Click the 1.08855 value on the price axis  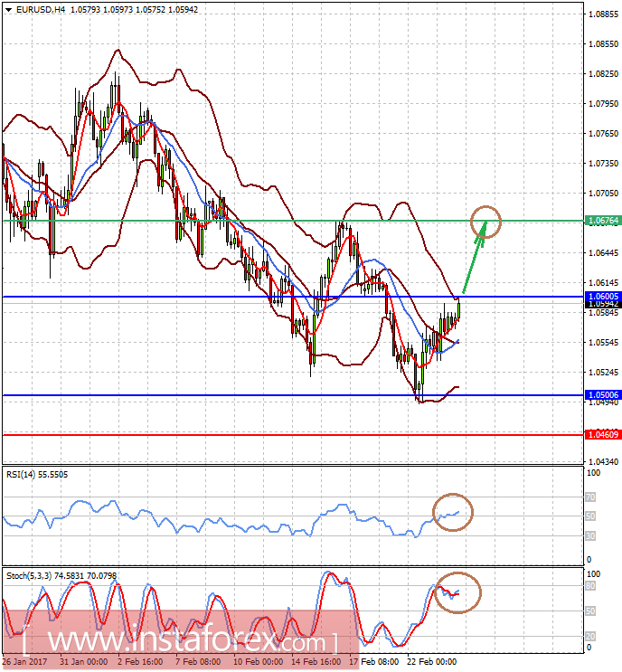coord(601,14)
